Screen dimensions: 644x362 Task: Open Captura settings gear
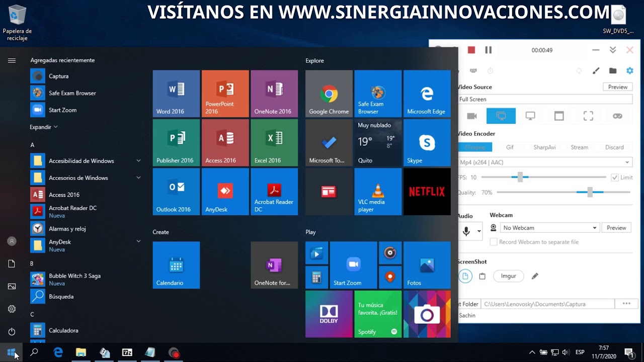click(x=629, y=71)
